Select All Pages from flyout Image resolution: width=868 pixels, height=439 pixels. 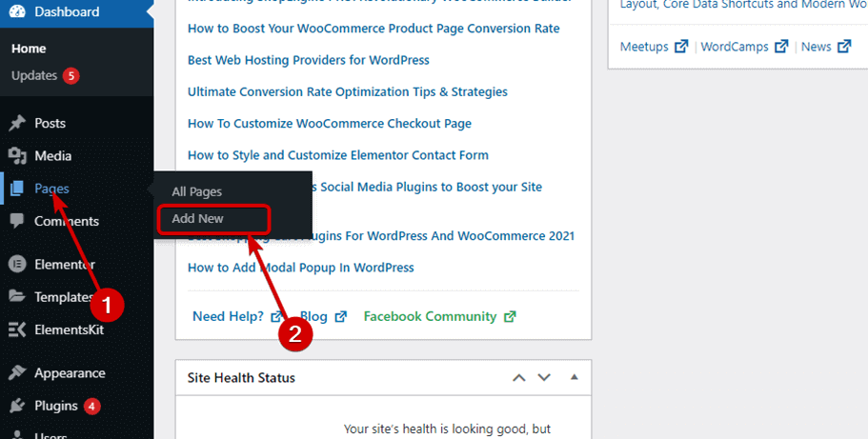click(x=196, y=191)
